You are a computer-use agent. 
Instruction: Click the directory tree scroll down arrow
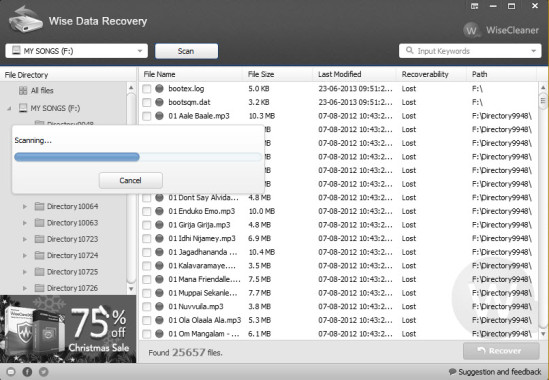pos(131,289)
